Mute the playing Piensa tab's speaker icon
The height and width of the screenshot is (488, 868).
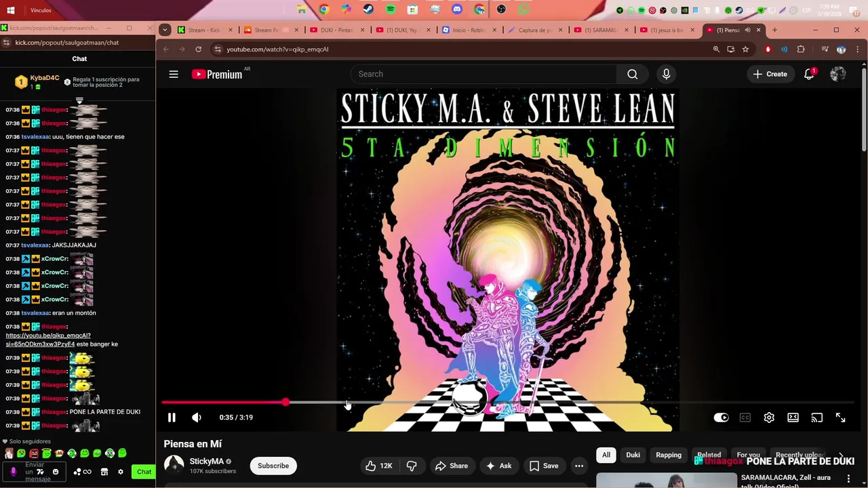tap(748, 30)
